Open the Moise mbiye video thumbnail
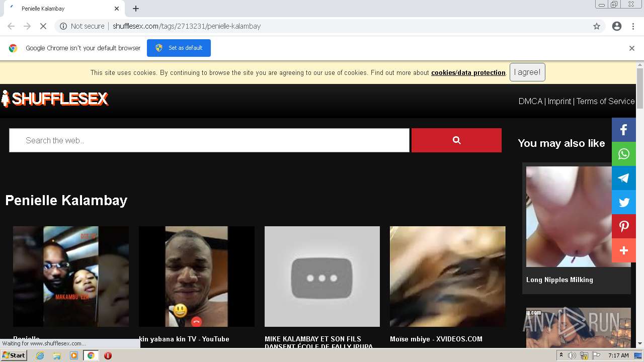644x362 pixels. 447,277
